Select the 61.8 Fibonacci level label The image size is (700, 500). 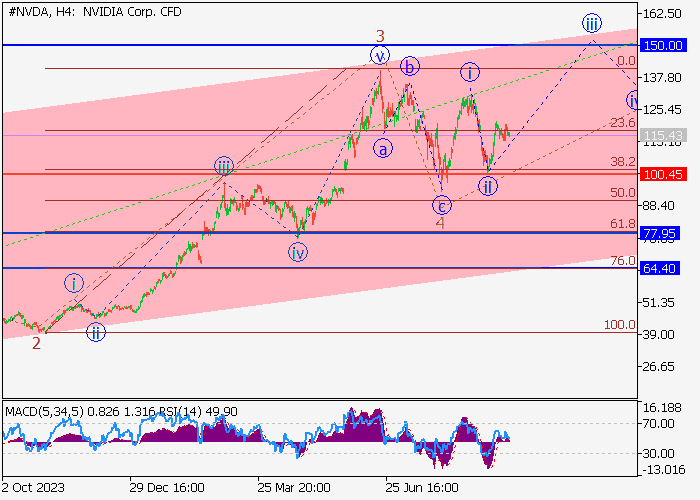(623, 224)
